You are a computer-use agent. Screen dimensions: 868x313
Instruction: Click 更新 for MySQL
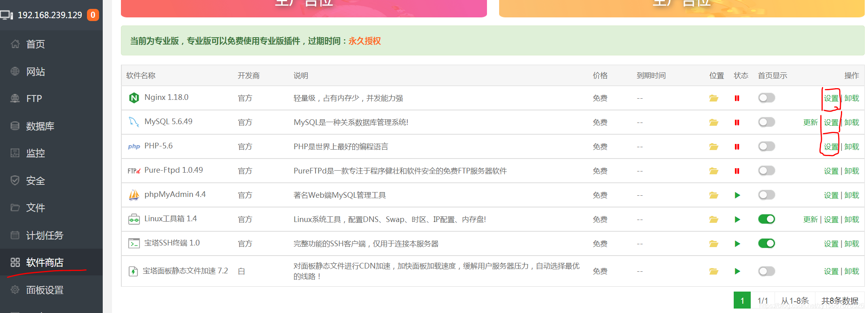click(811, 123)
